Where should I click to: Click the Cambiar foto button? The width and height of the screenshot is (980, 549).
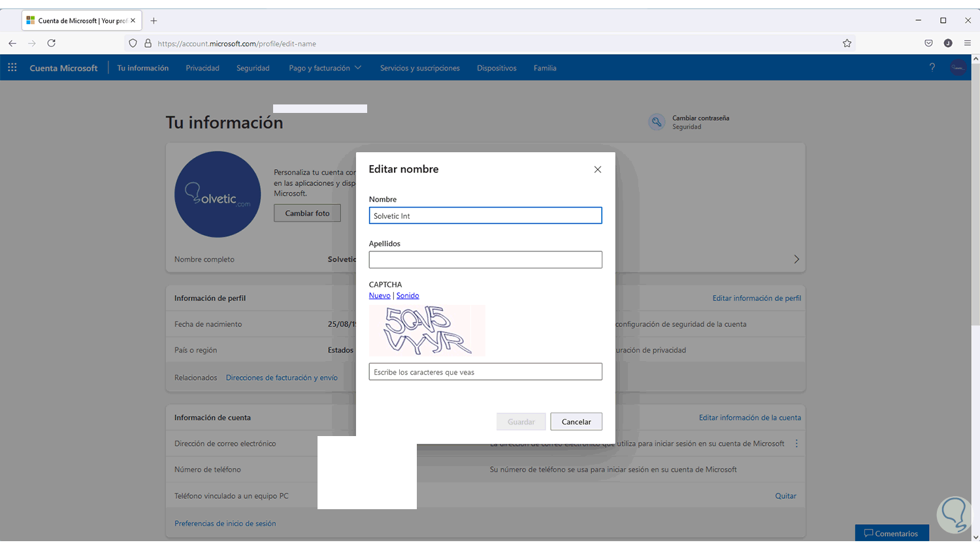pos(307,213)
